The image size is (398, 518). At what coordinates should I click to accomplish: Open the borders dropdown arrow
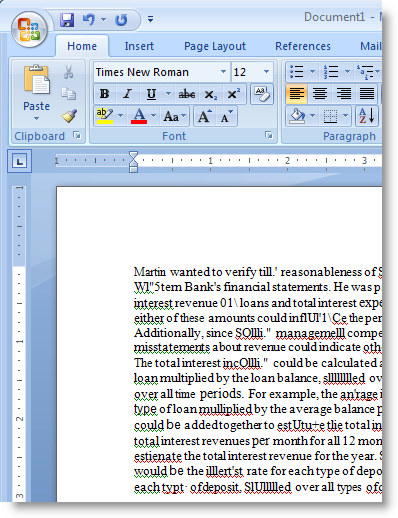346,116
